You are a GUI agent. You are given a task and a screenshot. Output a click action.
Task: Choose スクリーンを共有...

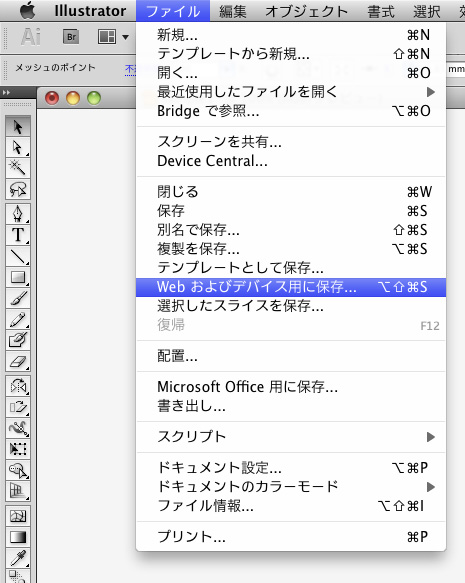pos(291,142)
